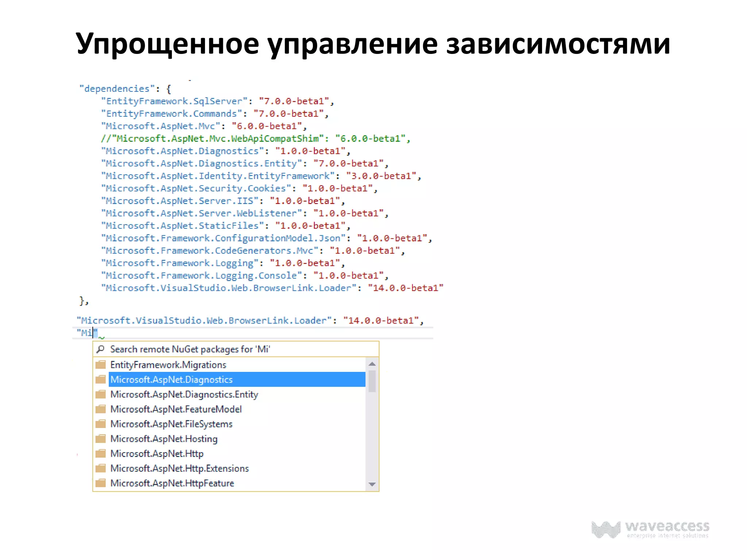Click folder icon beside Microsoft.AspNet.Http
Viewport: 747px width, 560px height.
[101, 454]
